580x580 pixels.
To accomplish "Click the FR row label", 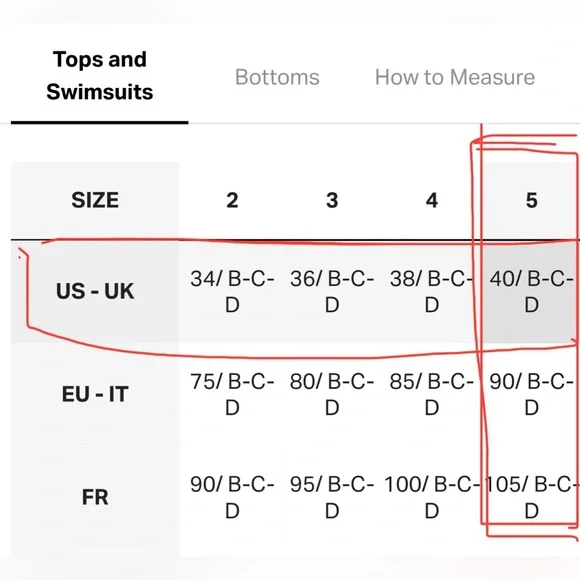I will click(95, 497).
